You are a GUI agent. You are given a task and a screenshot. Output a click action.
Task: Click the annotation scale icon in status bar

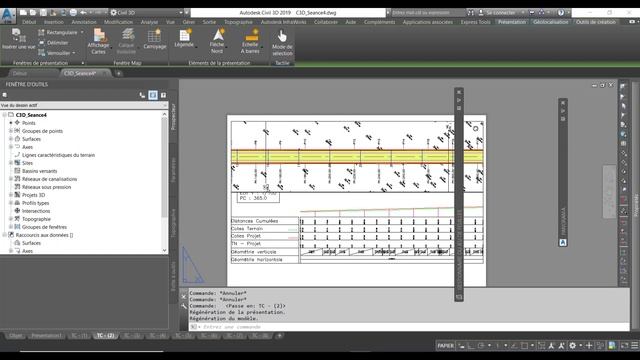(x=551, y=346)
